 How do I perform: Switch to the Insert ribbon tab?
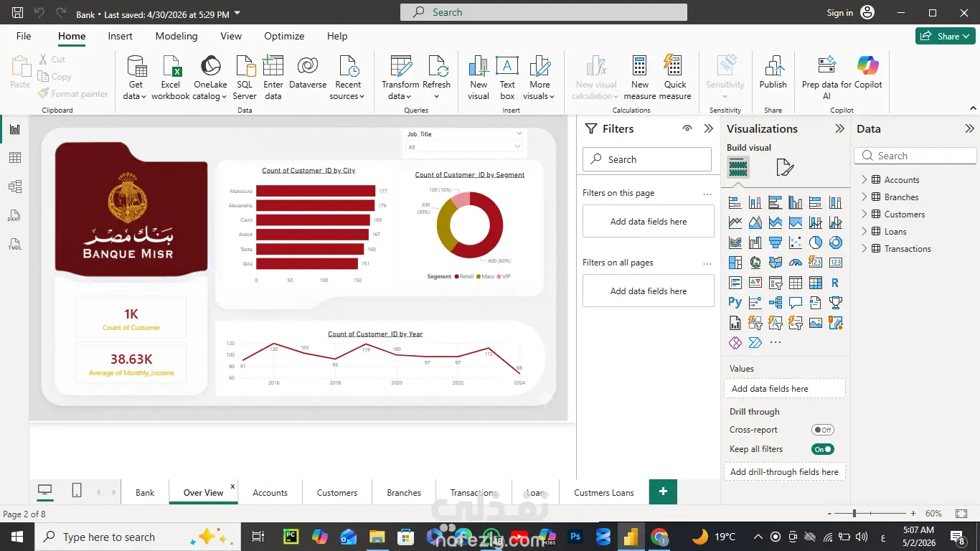[x=120, y=36]
